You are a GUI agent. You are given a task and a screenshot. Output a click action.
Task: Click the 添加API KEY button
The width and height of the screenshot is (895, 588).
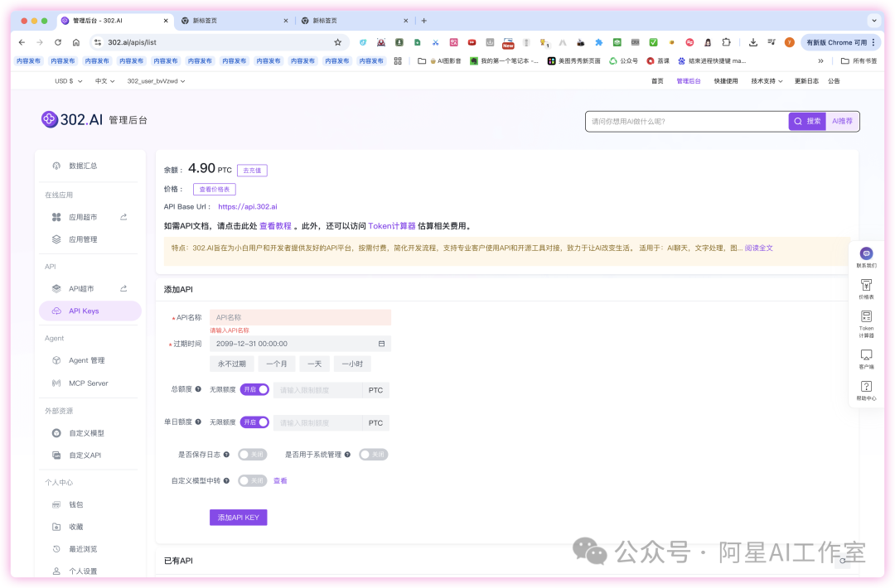[x=238, y=518]
